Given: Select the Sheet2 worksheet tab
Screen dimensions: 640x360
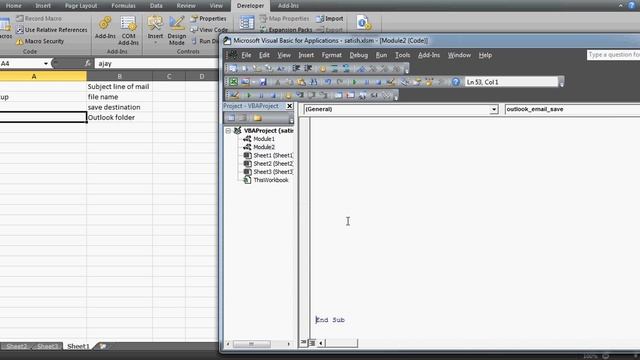Looking at the screenshot, I should pos(16,346).
